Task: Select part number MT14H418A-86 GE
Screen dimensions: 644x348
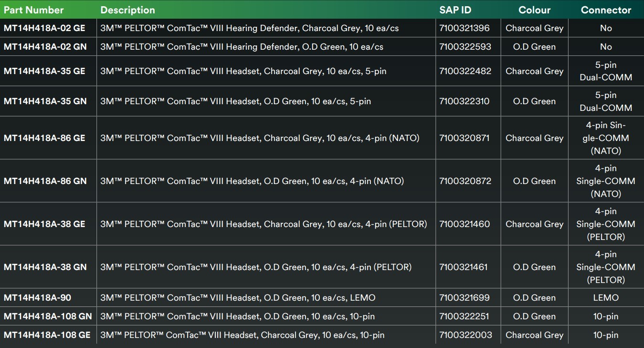Action: [x=44, y=138]
